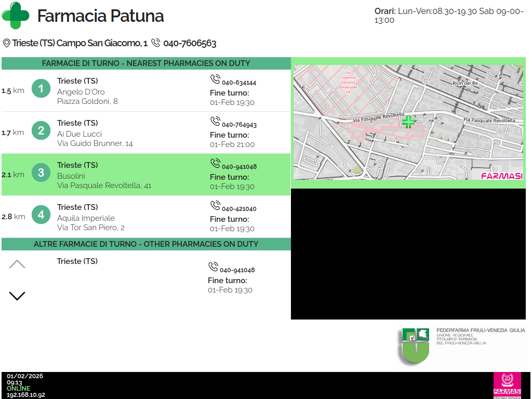Select number 3 badge for Busolini
The image size is (532, 399).
tap(41, 172)
